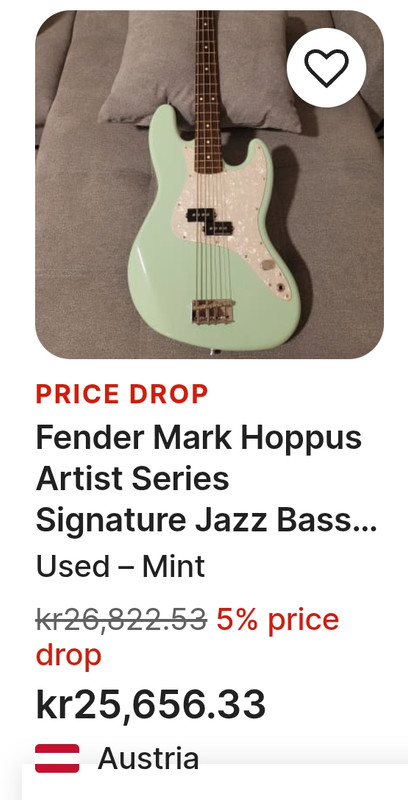Click the struck-through kr26,822.53 original price
This screenshot has width=408, height=800.
point(121,620)
